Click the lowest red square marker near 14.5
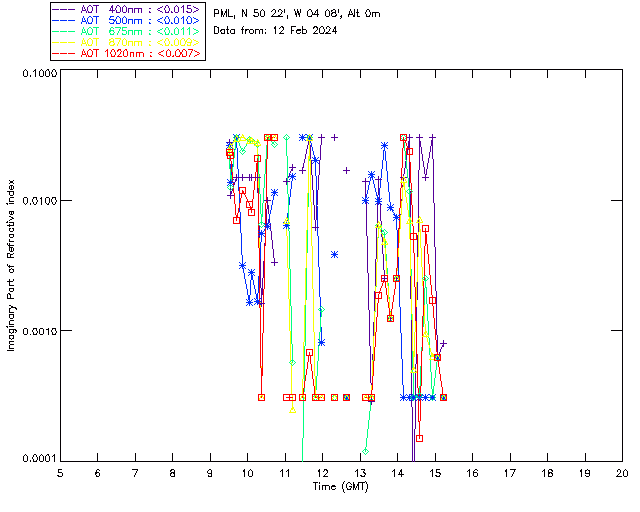The height and width of the screenshot is (512, 640). click(419, 439)
